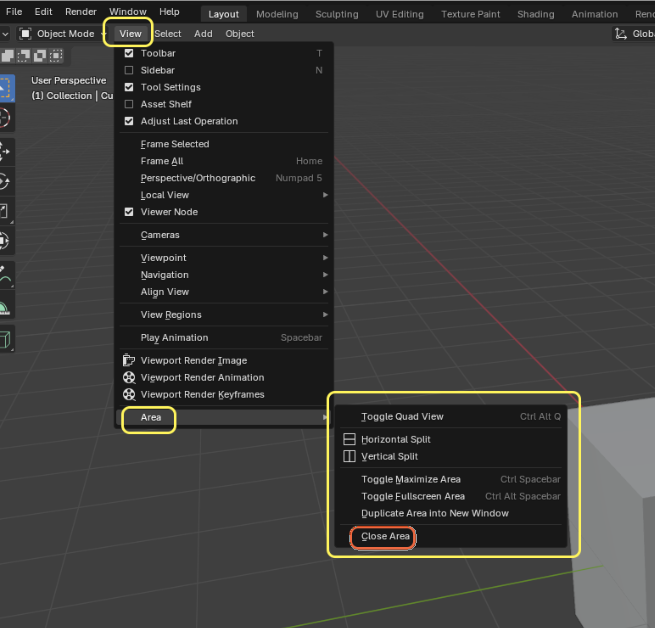655x628 pixels.
Task: Open the Render menu in menu bar
Action: tap(81, 12)
